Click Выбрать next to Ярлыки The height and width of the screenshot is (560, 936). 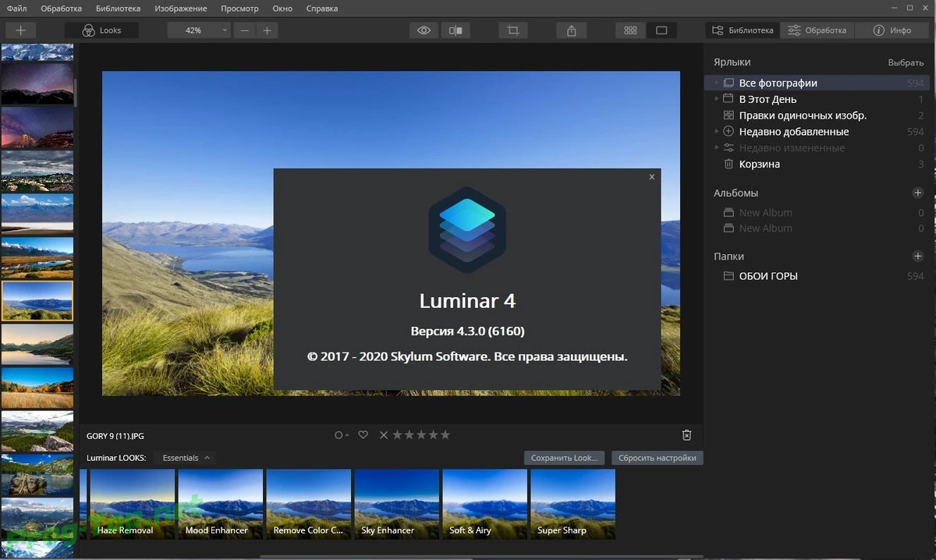(x=906, y=62)
